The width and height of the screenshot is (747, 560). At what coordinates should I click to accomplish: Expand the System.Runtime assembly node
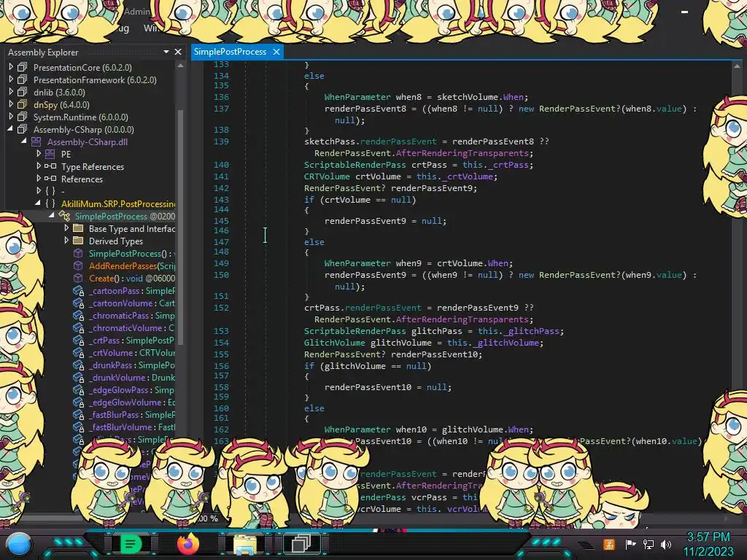tap(10, 117)
